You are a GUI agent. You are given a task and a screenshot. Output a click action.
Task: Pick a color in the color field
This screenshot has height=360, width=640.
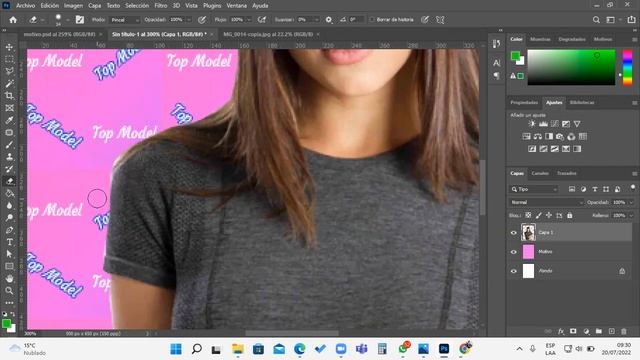(x=571, y=67)
